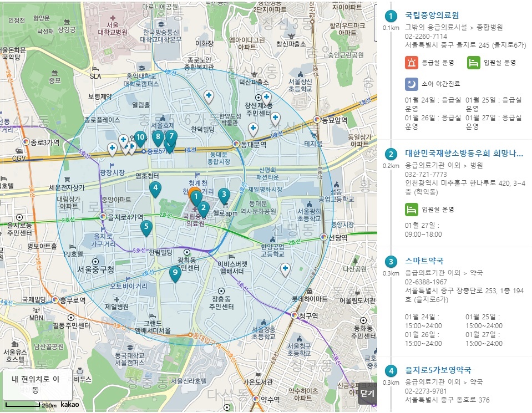This screenshot has width=532, height=413.
Task: Click phone number 02-2260-7114
Action: pyautogui.click(x=426, y=36)
